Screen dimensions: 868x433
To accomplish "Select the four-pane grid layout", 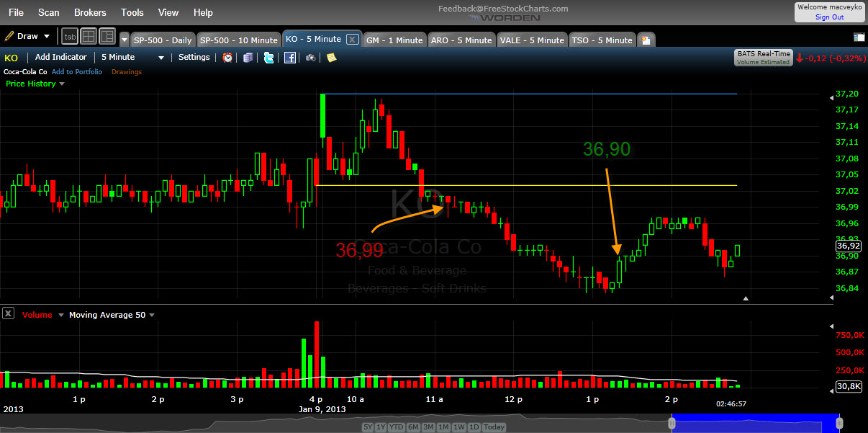I will click(89, 36).
